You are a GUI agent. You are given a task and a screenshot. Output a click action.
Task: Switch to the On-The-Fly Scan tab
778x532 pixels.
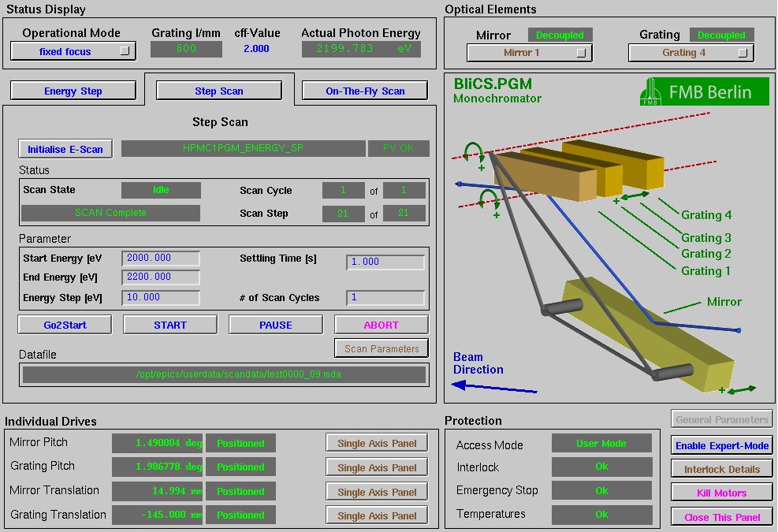point(365,91)
